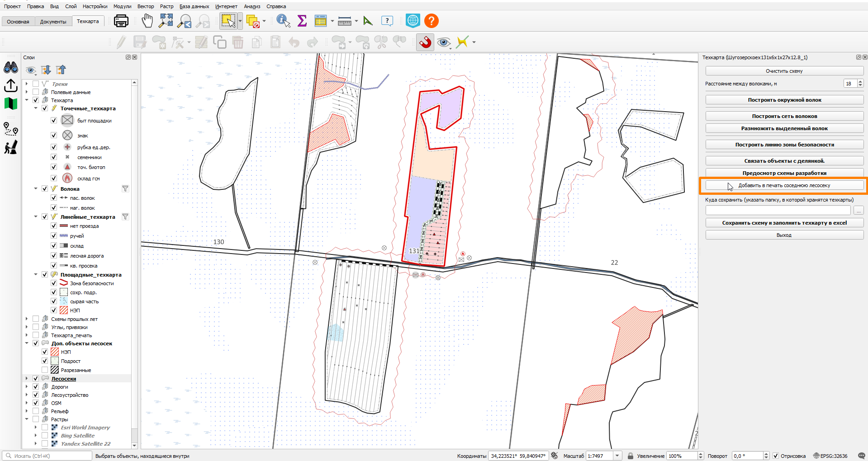This screenshot has height=461, width=868.
Task: Click the Выход button
Action: pos(784,235)
